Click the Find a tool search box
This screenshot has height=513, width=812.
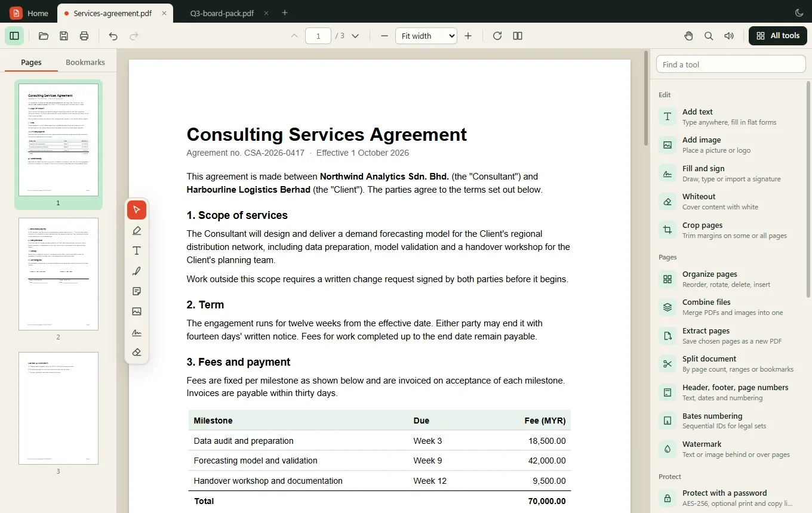click(731, 64)
